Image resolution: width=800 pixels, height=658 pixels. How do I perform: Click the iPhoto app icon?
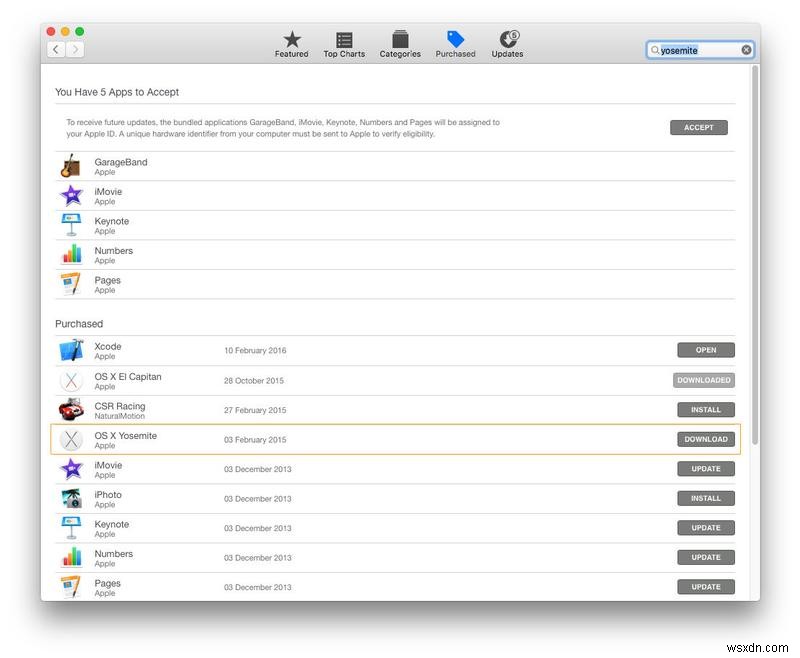click(71, 498)
